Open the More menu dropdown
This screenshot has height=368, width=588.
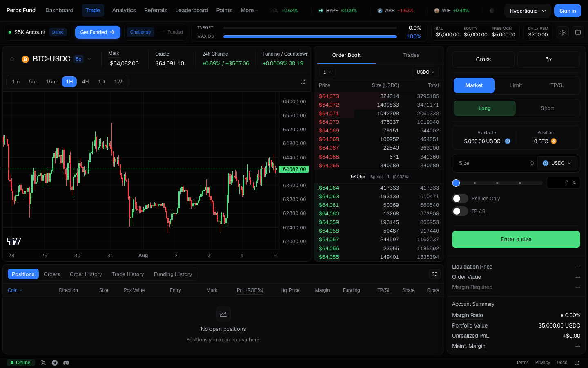click(249, 10)
